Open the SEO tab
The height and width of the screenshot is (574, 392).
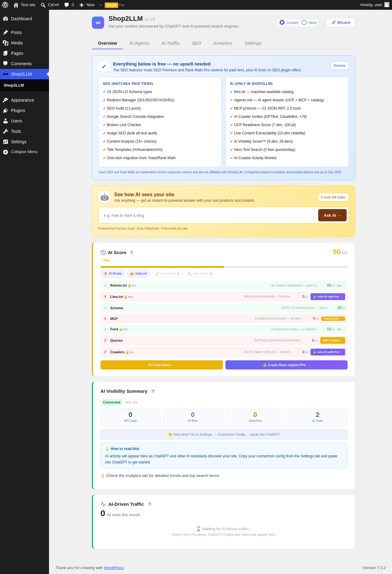[x=197, y=43]
